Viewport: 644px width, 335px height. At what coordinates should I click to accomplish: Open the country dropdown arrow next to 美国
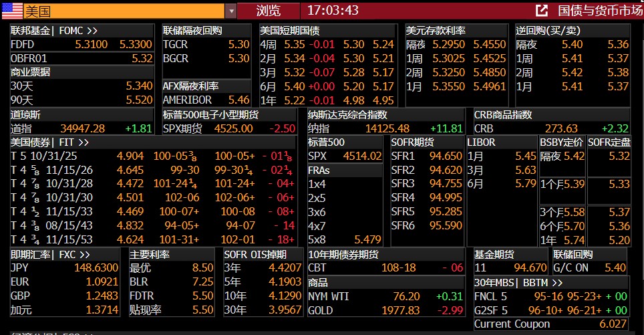coord(230,11)
